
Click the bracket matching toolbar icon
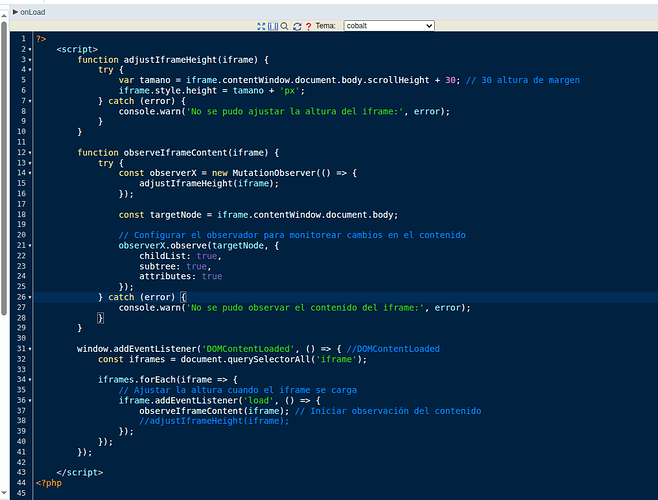273,26
